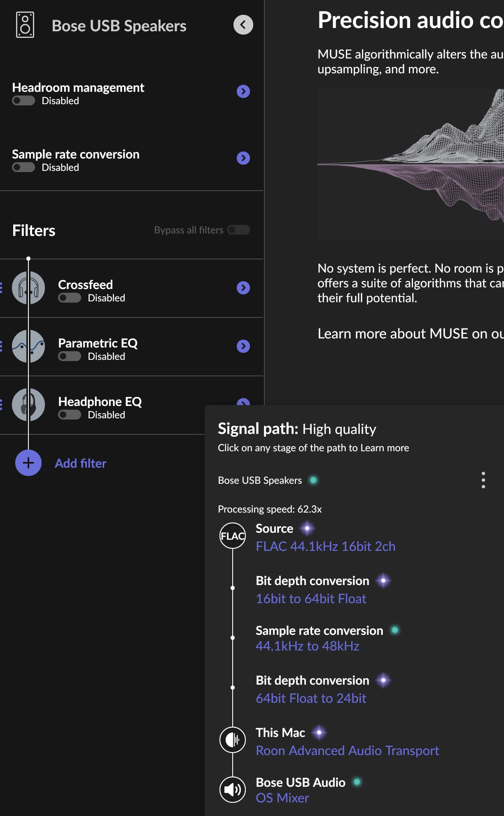Screen dimensions: 504x816
Task: Expand Headroom management settings arrow
Action: pyautogui.click(x=243, y=91)
